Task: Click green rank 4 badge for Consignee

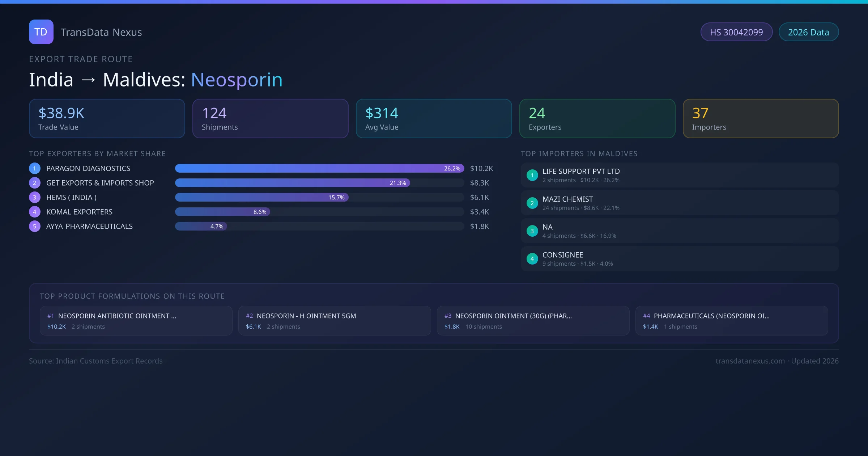Action: (x=532, y=259)
